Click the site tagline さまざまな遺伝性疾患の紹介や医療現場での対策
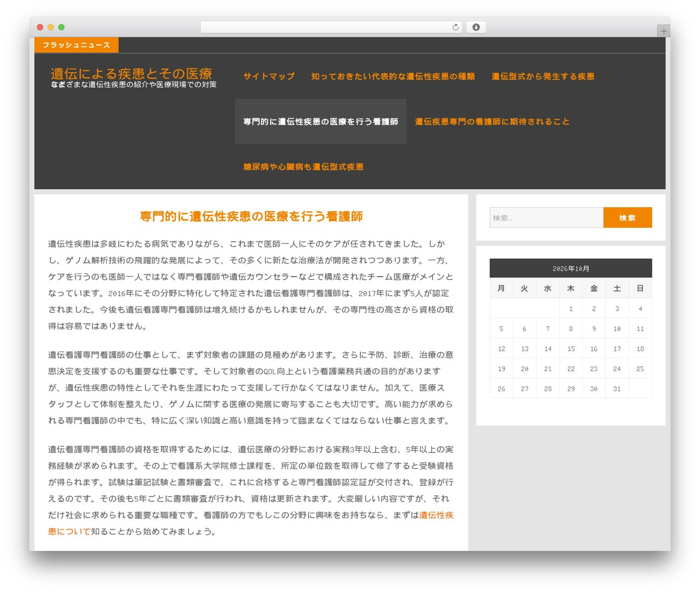This screenshot has height=593, width=700. click(134, 85)
